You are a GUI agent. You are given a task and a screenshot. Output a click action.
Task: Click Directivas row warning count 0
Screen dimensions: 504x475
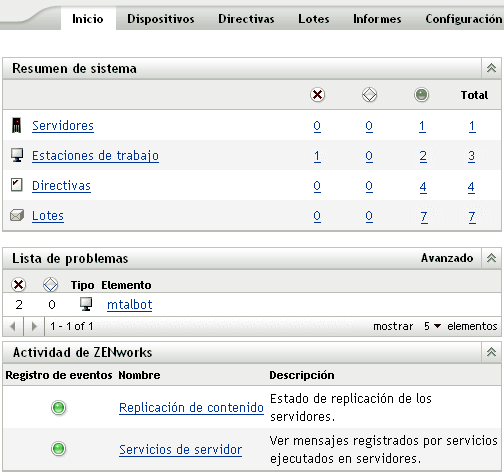(x=369, y=186)
